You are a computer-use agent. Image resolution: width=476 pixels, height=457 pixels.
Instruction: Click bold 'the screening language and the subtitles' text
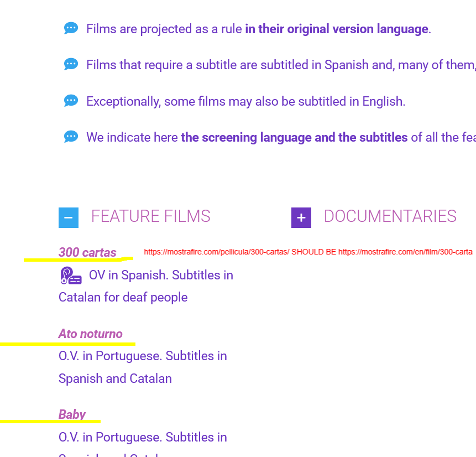[x=294, y=137]
